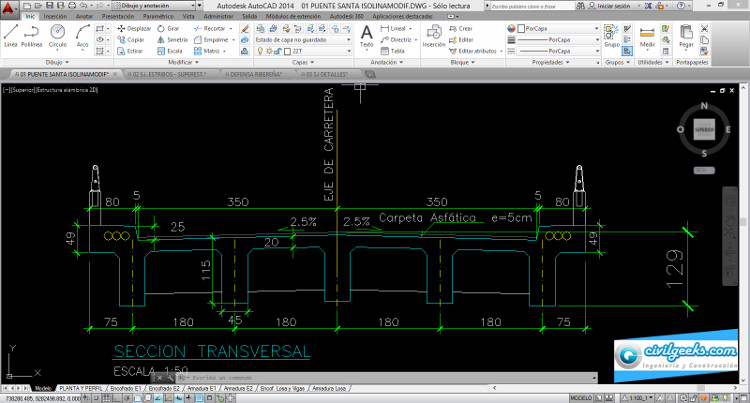Open the PLANTA Y PERFIL layout tab
The height and width of the screenshot is (403, 750).
(x=80, y=389)
